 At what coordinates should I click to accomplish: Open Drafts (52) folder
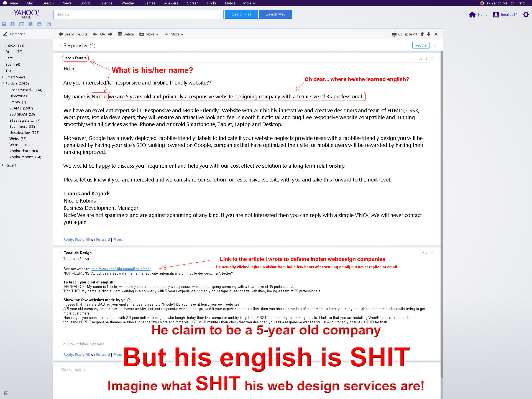coord(14,52)
